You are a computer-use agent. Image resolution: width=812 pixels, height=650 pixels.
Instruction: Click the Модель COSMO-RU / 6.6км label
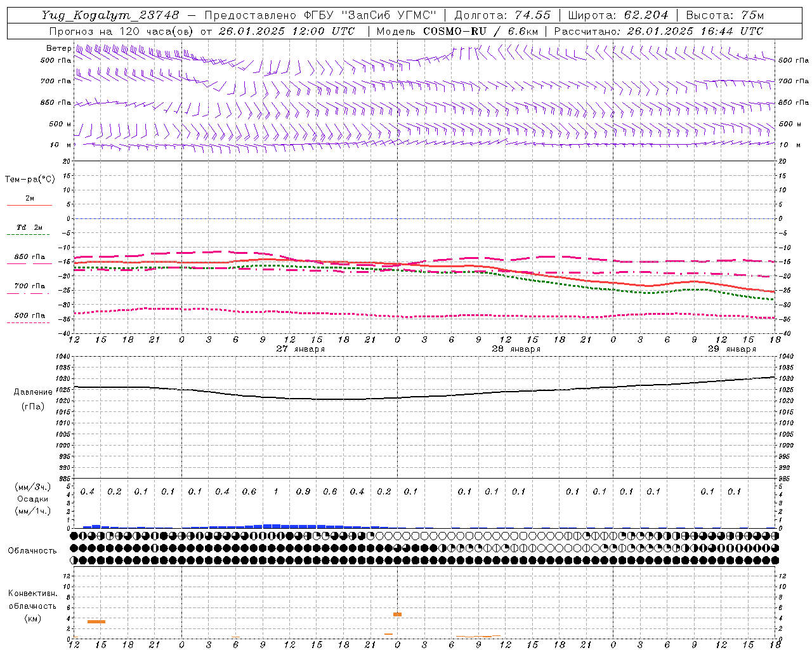[457, 31]
